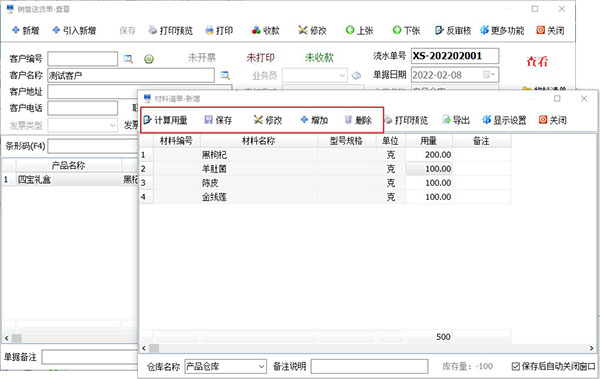Click the 客户名称 field containing 测试客户

click(x=131, y=75)
